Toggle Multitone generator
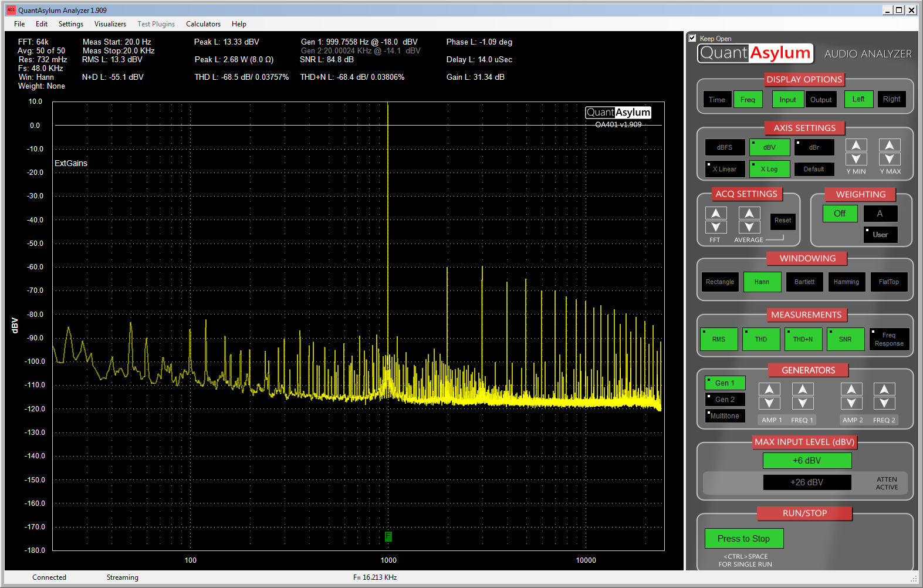 click(725, 416)
